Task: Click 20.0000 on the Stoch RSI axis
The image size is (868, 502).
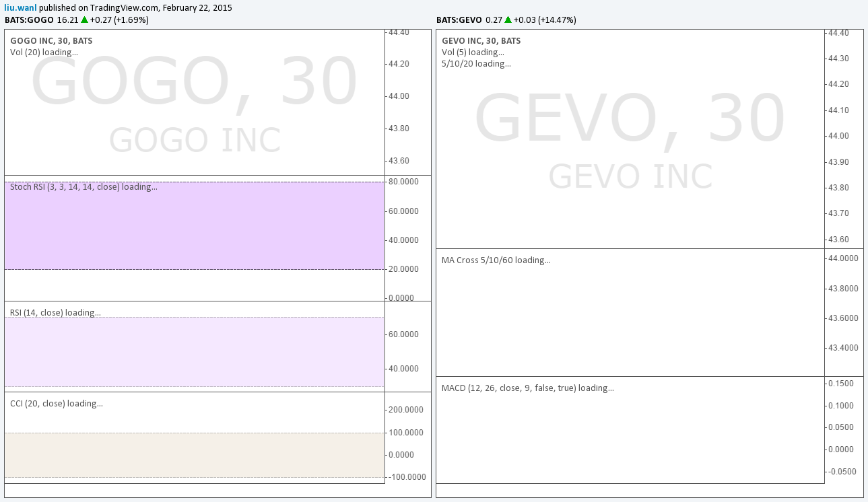Action: coord(403,269)
